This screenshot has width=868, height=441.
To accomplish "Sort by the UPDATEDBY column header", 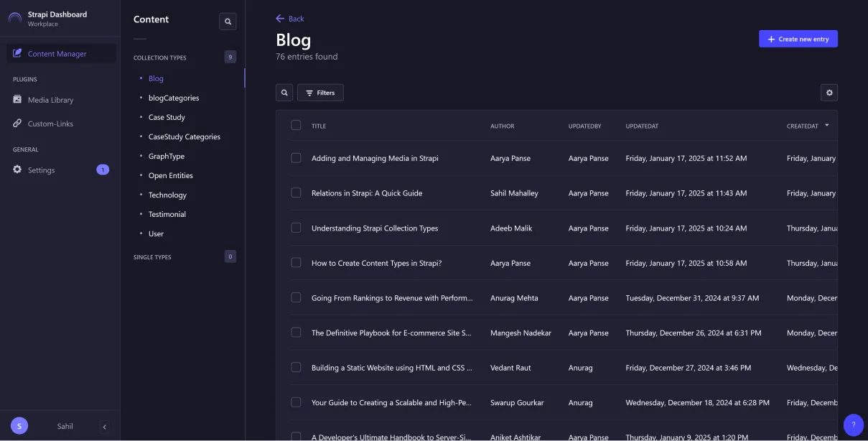I will (x=585, y=126).
